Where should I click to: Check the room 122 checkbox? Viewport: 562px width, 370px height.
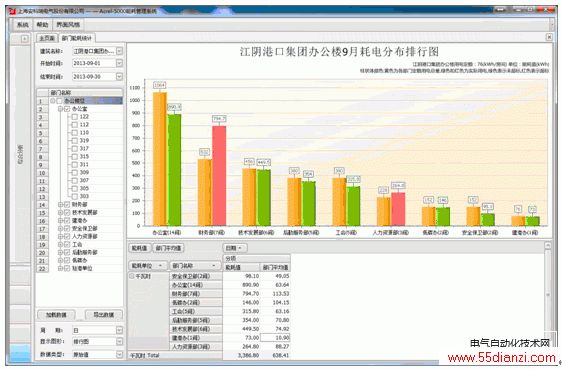[75, 117]
